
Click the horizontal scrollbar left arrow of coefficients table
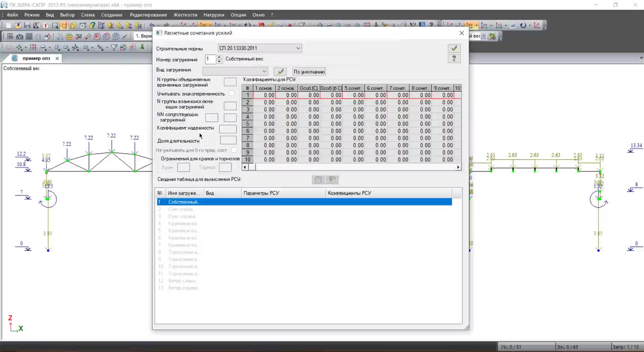(x=245, y=167)
